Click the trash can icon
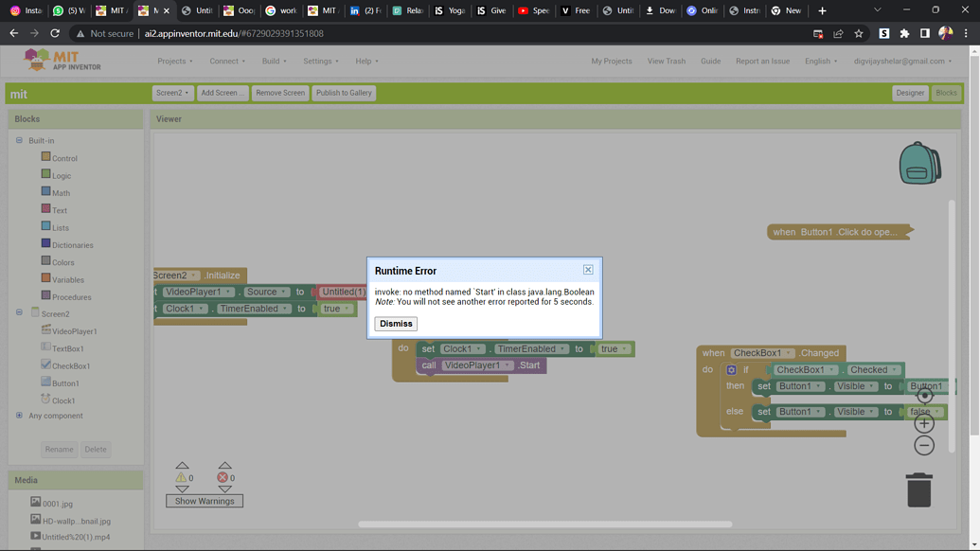The height and width of the screenshot is (551, 980). [918, 490]
